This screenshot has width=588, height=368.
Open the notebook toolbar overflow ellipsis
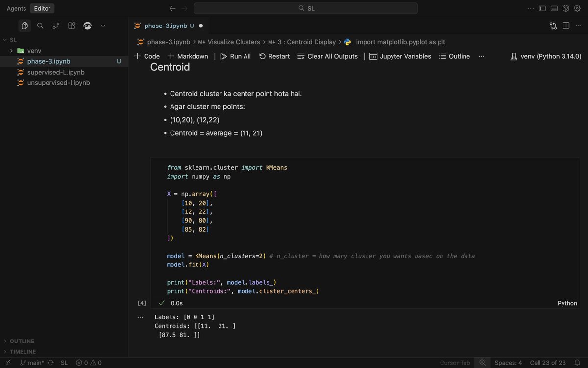click(x=481, y=56)
